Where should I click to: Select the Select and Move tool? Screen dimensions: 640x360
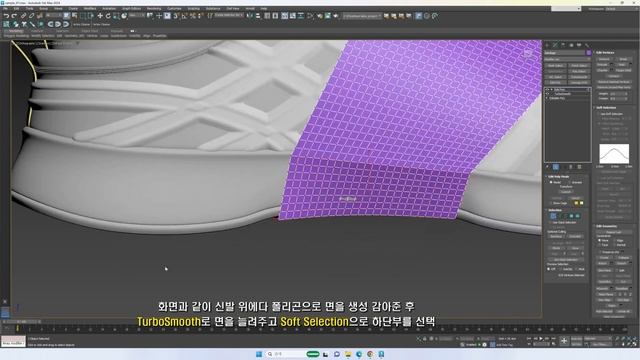pyautogui.click(x=100, y=16)
